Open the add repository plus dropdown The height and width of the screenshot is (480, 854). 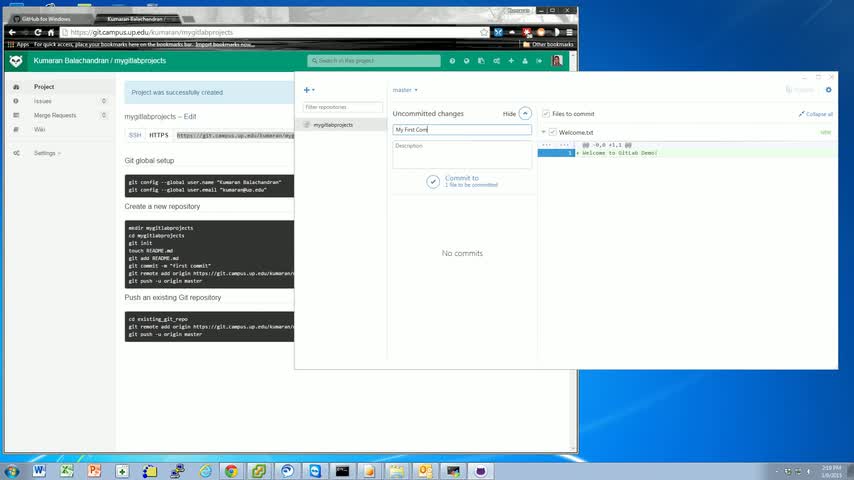tap(309, 90)
